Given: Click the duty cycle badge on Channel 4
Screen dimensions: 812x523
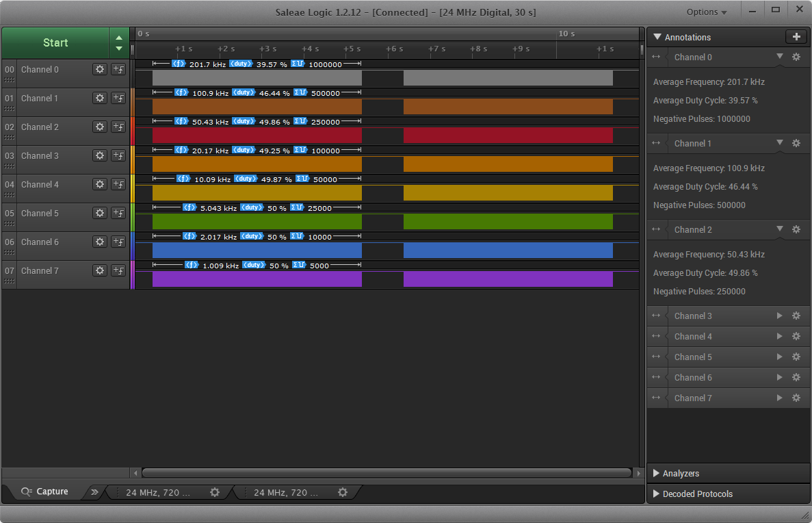Looking at the screenshot, I should pos(246,179).
